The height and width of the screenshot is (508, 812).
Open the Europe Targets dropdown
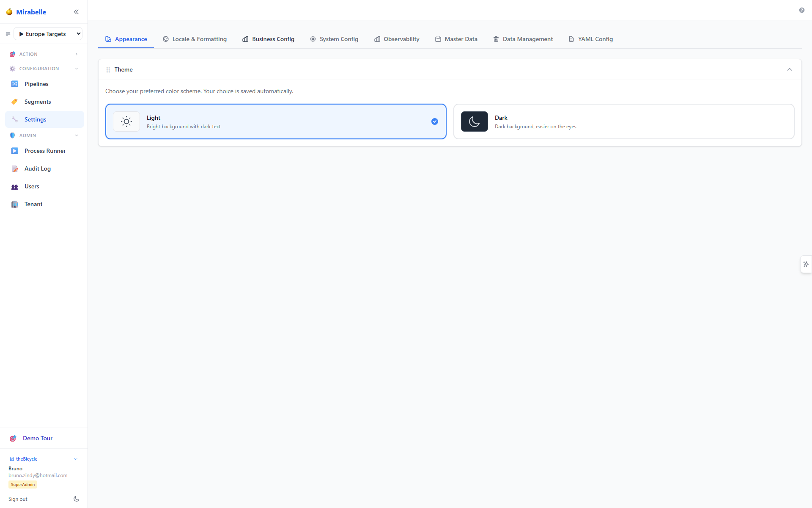tap(48, 34)
